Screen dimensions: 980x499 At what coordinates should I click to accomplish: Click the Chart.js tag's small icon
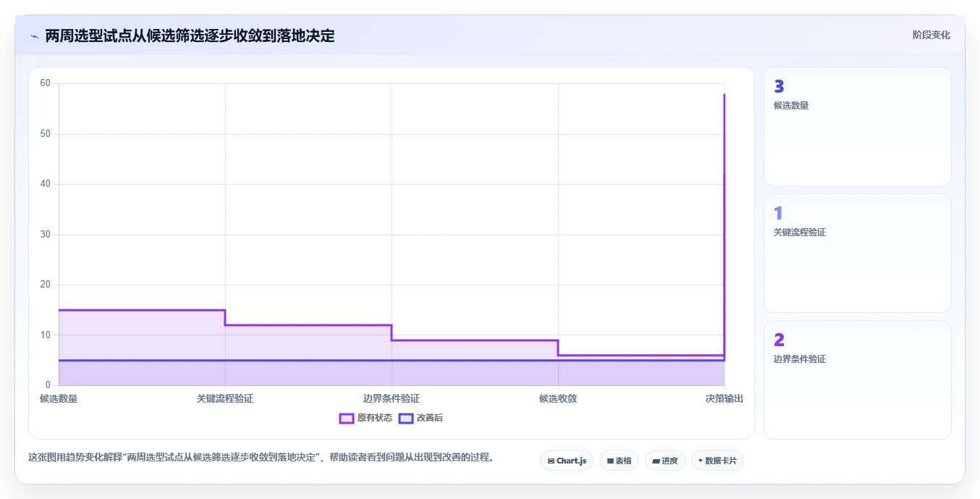[x=551, y=461]
